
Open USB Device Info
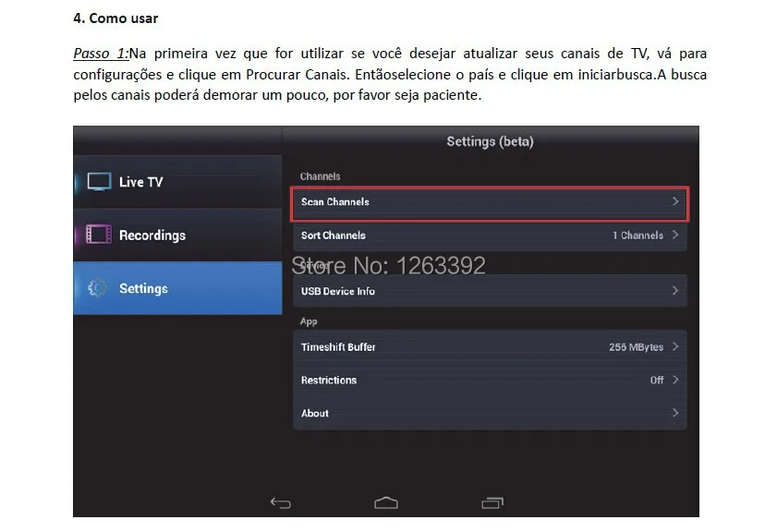tap(490, 291)
